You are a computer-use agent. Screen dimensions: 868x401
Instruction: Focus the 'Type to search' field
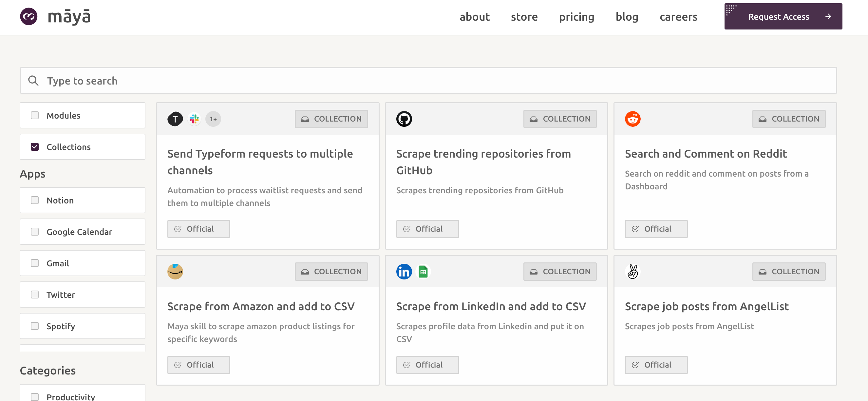(428, 81)
